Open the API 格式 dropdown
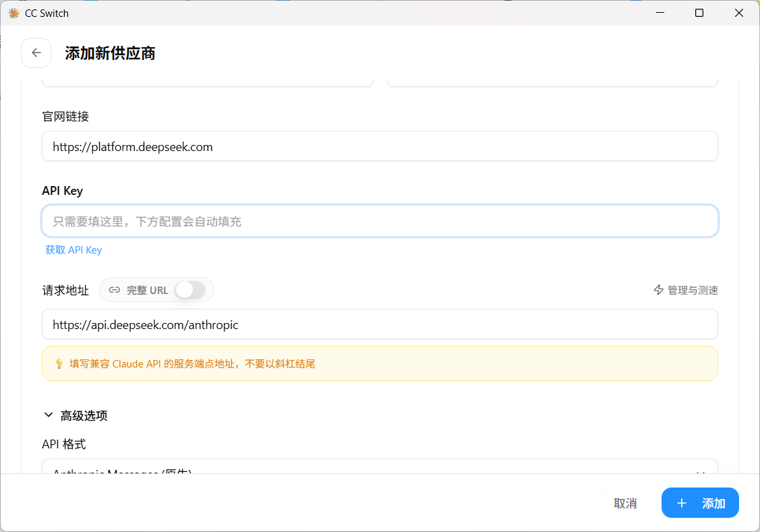The height and width of the screenshot is (532, 760). (x=380, y=467)
